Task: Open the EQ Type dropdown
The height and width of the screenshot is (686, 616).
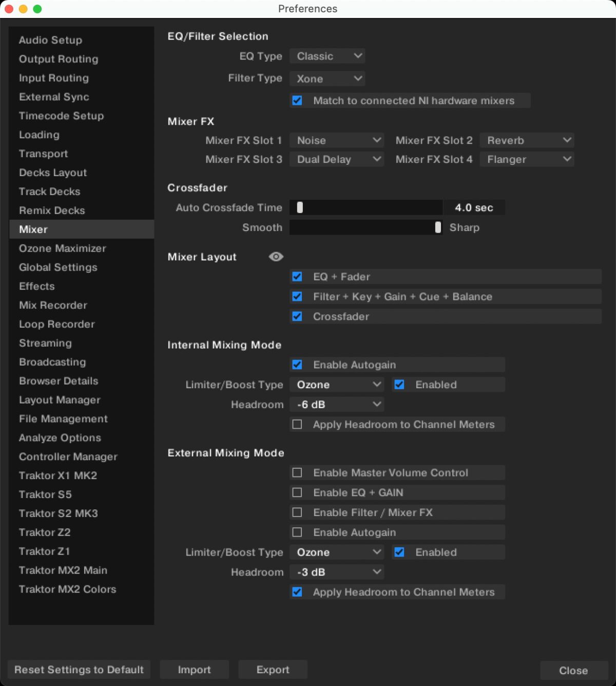Action: click(x=327, y=56)
